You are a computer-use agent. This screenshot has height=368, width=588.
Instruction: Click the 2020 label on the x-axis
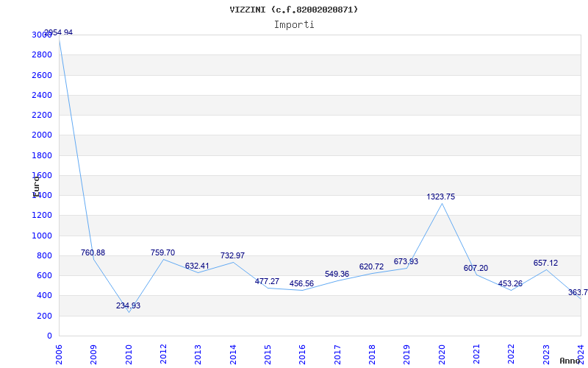tap(442, 355)
